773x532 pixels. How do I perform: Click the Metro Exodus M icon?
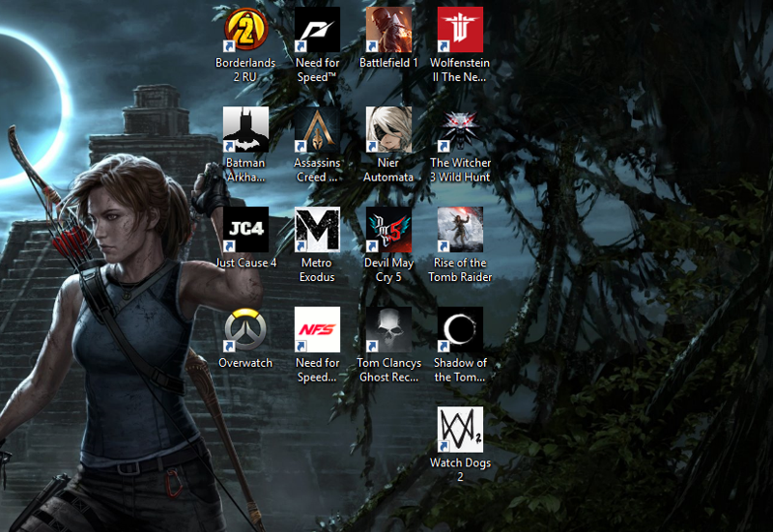(317, 230)
